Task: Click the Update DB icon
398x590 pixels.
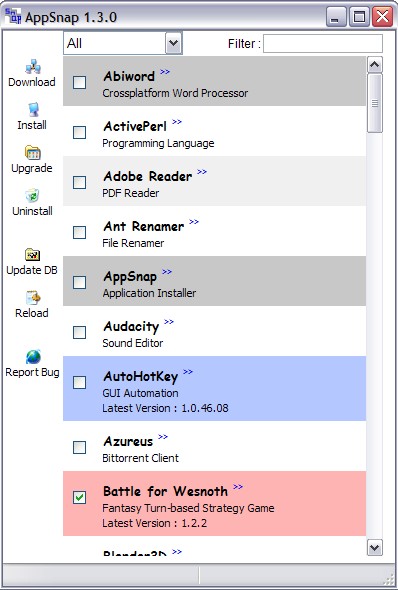Action: click(x=33, y=255)
